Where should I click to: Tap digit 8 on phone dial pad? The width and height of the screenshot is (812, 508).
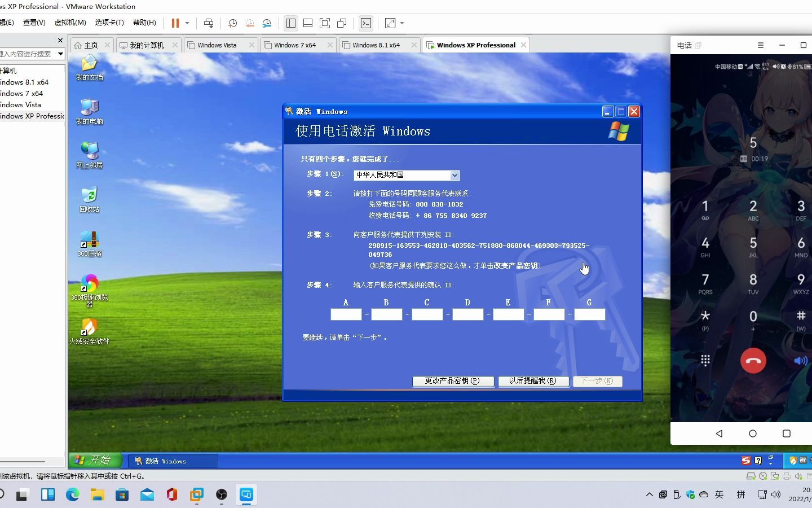click(753, 283)
